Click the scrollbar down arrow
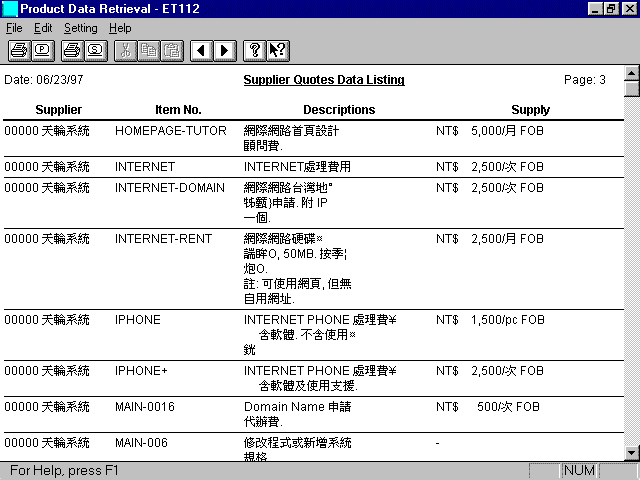This screenshot has width=640, height=480. (x=631, y=452)
